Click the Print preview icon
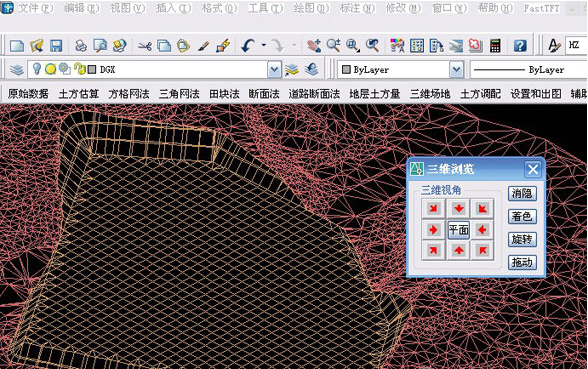The width and height of the screenshot is (588, 369). click(100, 46)
